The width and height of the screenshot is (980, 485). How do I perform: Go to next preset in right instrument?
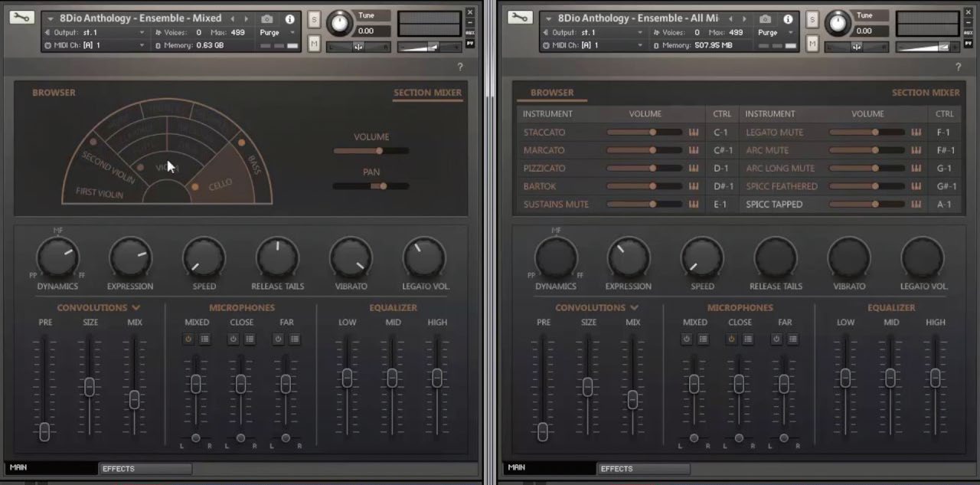point(744,18)
